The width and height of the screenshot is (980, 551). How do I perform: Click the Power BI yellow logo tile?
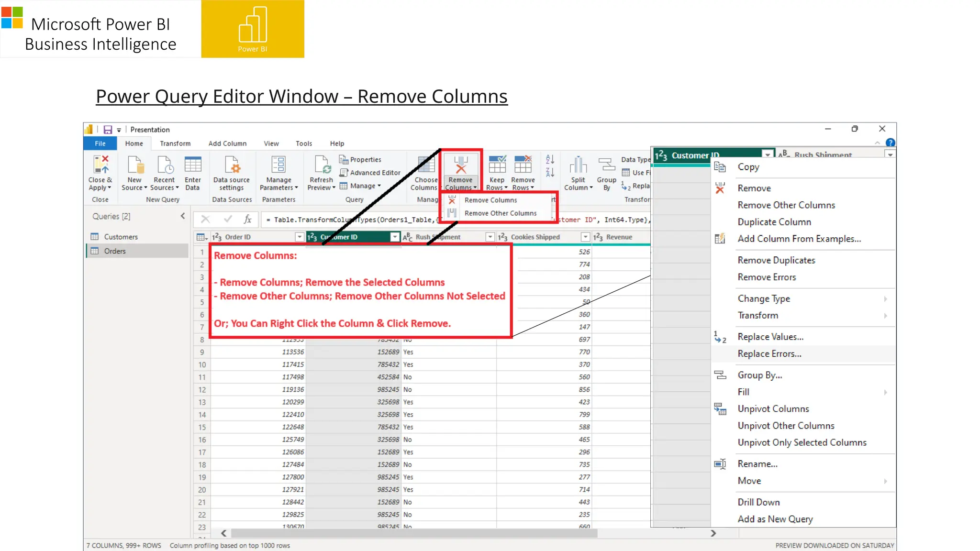click(253, 29)
